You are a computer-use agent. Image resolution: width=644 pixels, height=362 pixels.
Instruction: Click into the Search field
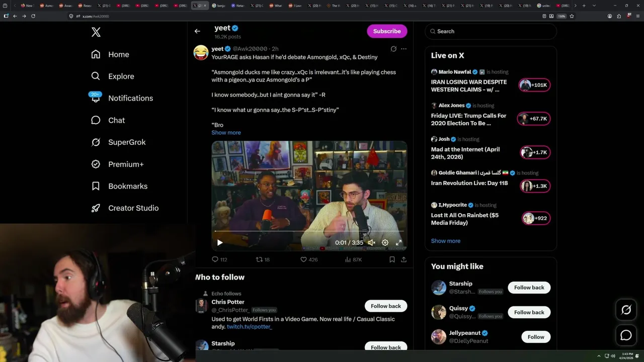pos(491,31)
